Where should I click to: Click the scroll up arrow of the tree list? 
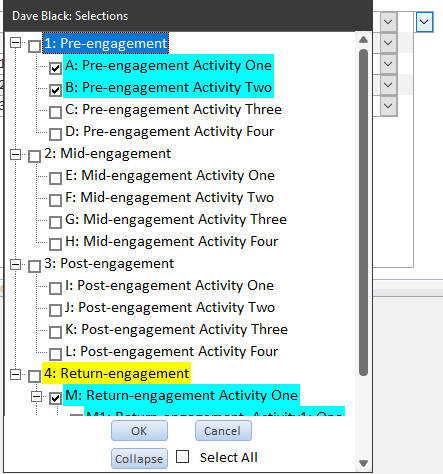tap(363, 40)
